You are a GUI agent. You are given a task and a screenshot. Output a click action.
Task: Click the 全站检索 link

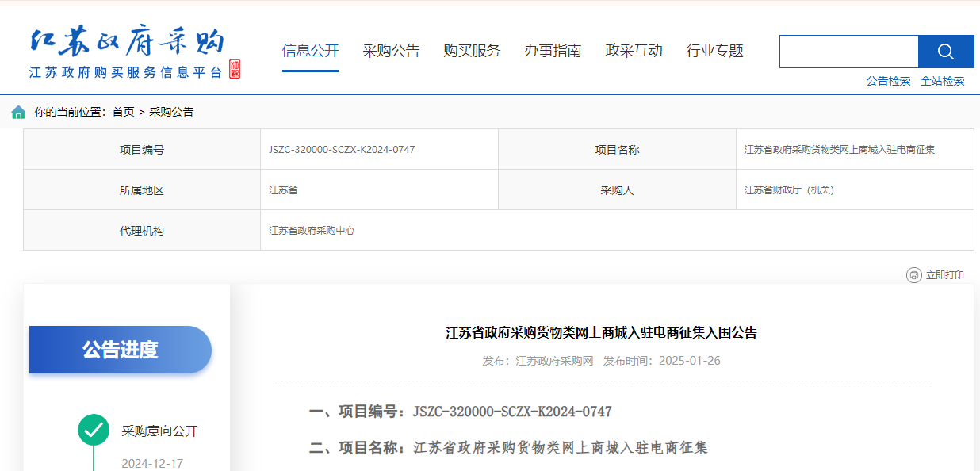tap(943, 80)
